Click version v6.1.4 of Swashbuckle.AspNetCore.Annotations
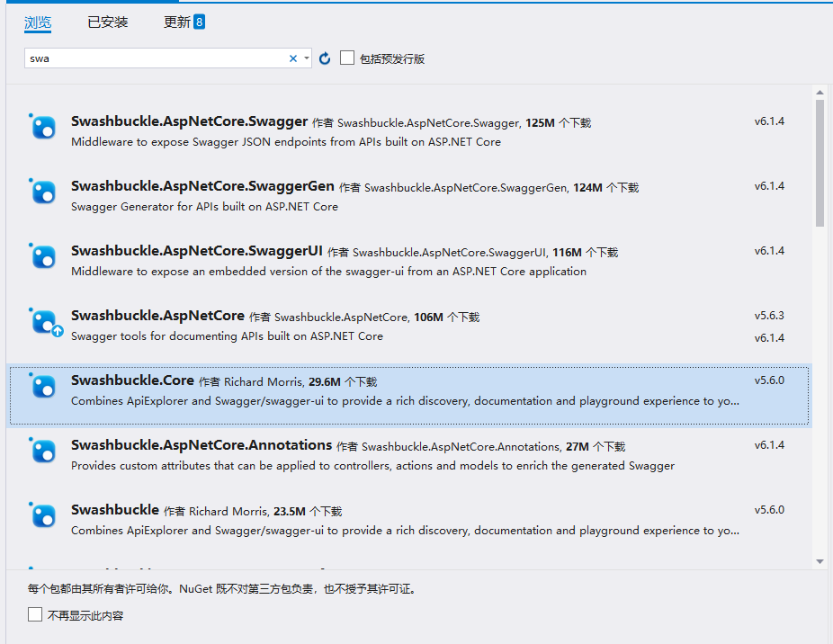The image size is (833, 644). (x=769, y=446)
